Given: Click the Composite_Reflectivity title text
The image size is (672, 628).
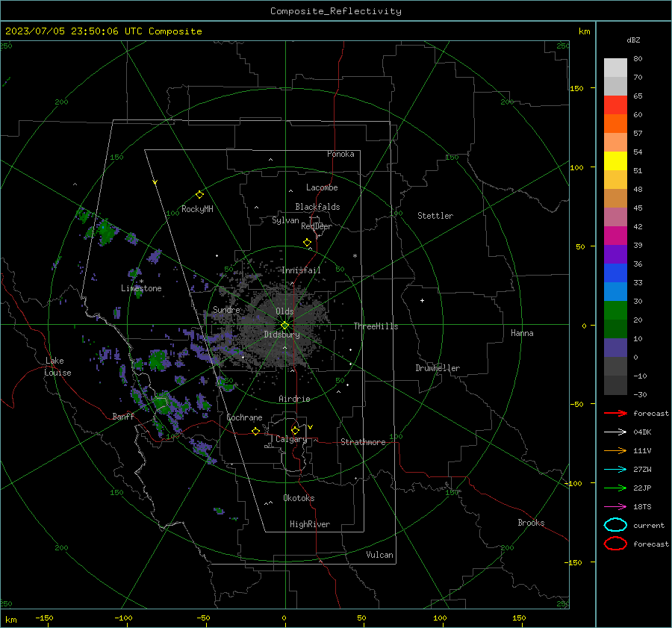Looking at the screenshot, I should (335, 11).
